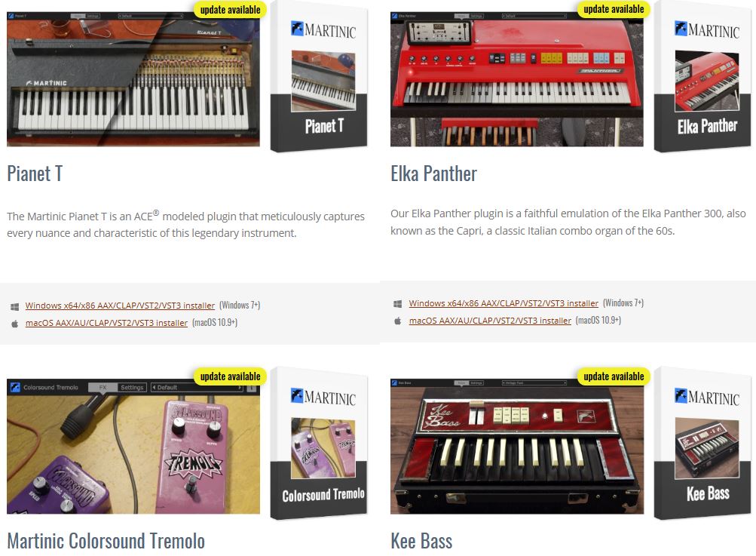Click update available badge on Kee Bass
756x556 pixels.
614,376
